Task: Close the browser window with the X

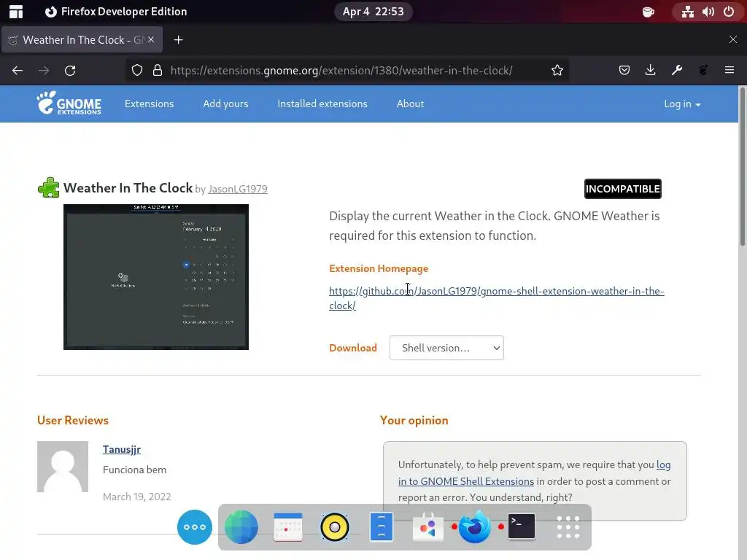Action: coord(732,39)
